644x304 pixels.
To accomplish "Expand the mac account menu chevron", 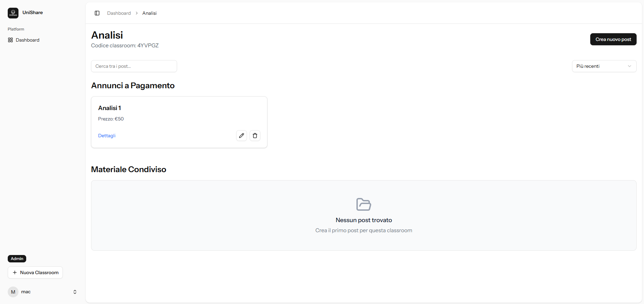I will [x=75, y=292].
